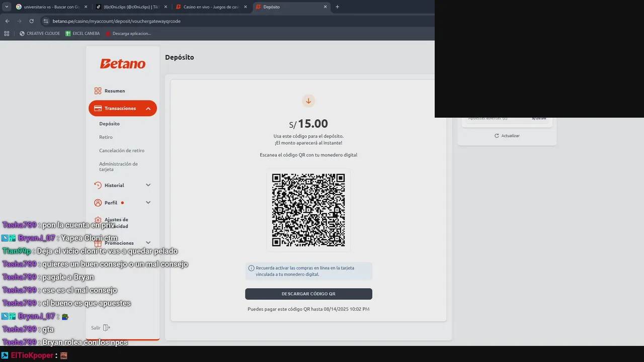This screenshot has height=362, width=644.
Task: Open Cancelación de retiro
Action: (122, 150)
